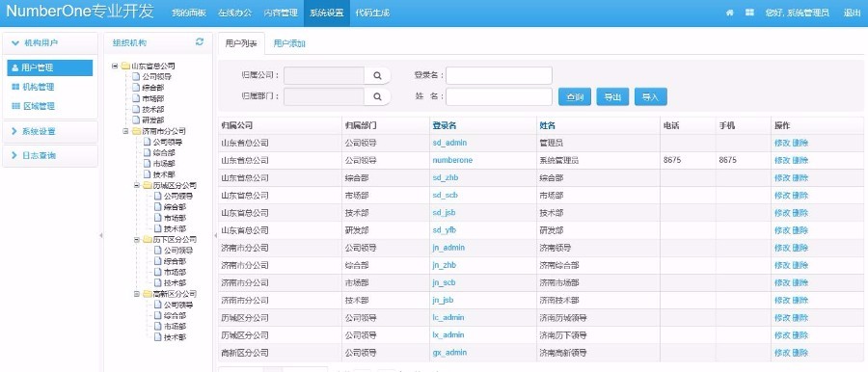The height and width of the screenshot is (372, 868).
Task: Open the numberone login name link
Action: tap(452, 160)
